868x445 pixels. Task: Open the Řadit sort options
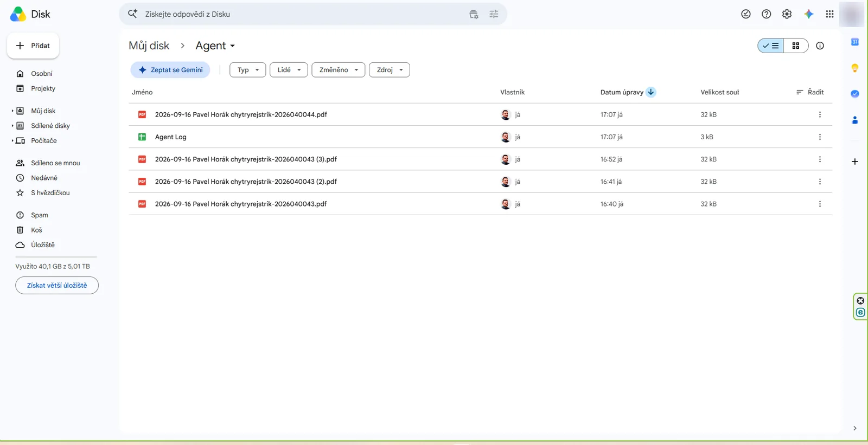pyautogui.click(x=809, y=92)
